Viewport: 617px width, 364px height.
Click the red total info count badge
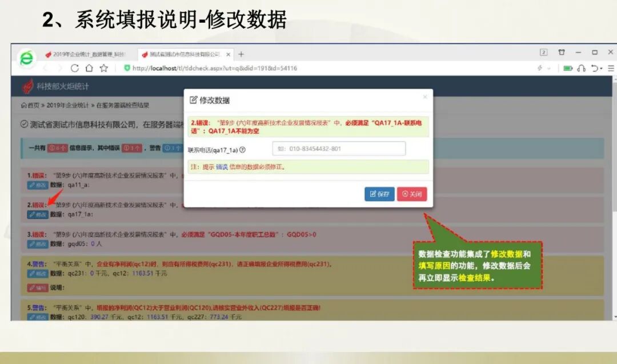pyautogui.click(x=58, y=148)
